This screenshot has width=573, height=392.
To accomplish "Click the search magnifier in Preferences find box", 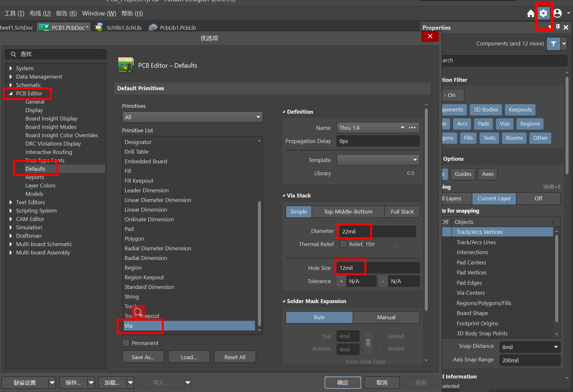I will coord(13,54).
